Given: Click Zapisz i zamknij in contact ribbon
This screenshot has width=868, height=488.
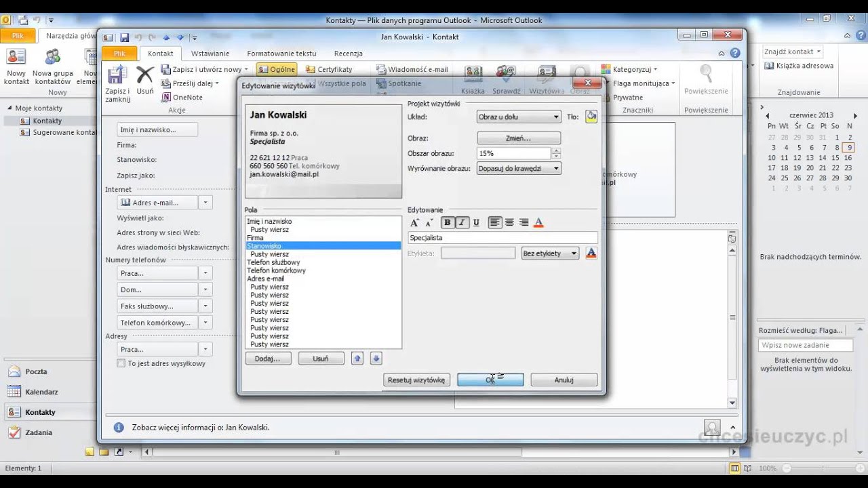Looking at the screenshot, I should point(117,84).
